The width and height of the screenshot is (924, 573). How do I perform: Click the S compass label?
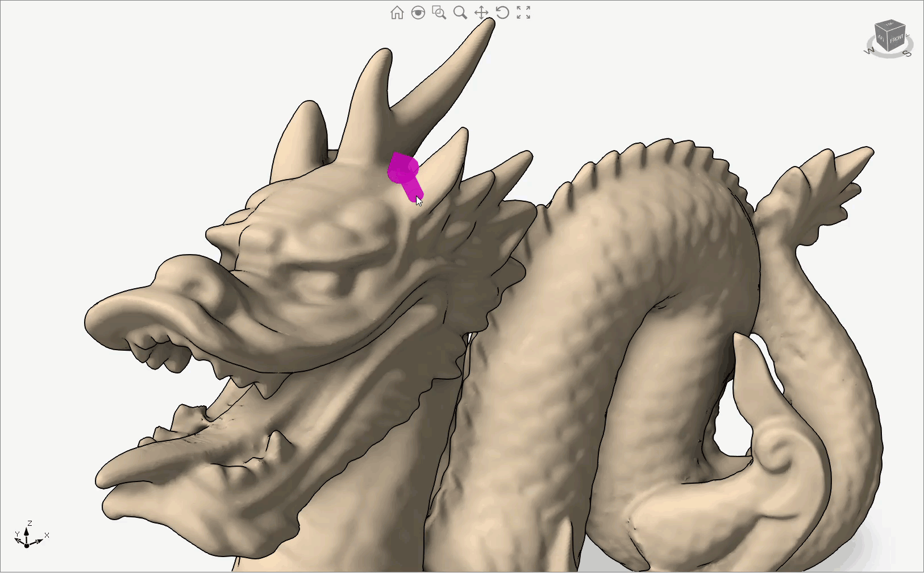[907, 53]
